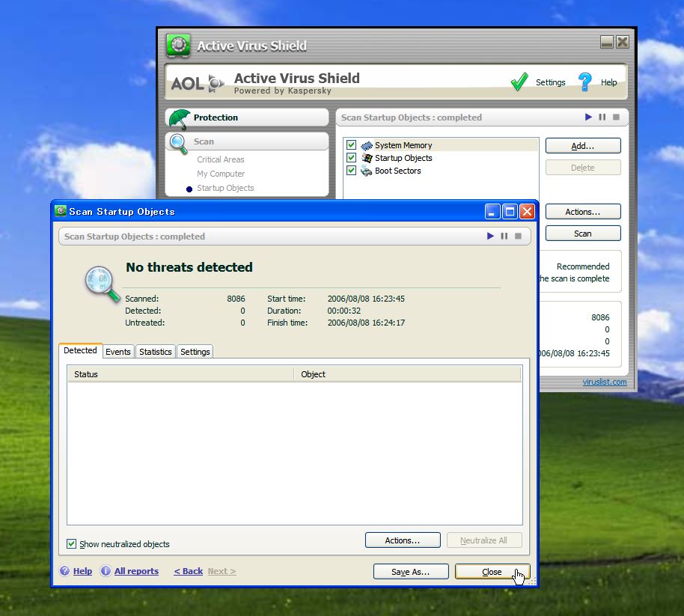Image resolution: width=684 pixels, height=616 pixels.
Task: Click the Boot Sectors drive icon
Action: point(367,171)
